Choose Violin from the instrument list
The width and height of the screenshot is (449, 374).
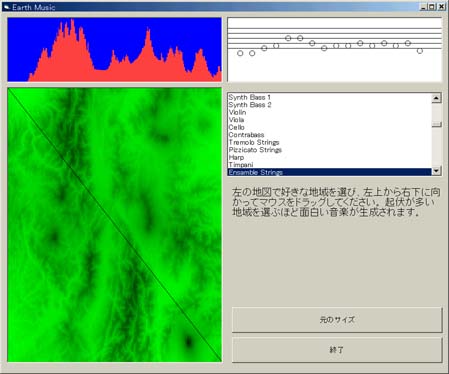coord(329,112)
